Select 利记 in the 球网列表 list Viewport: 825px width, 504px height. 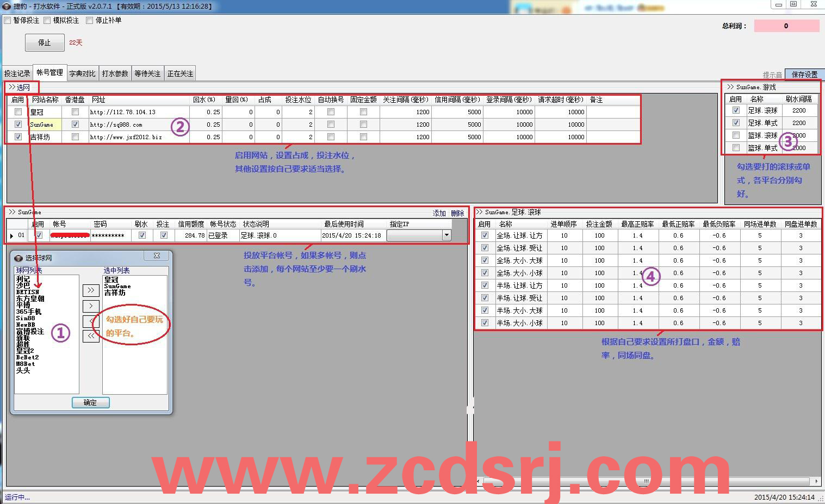[x=23, y=279]
